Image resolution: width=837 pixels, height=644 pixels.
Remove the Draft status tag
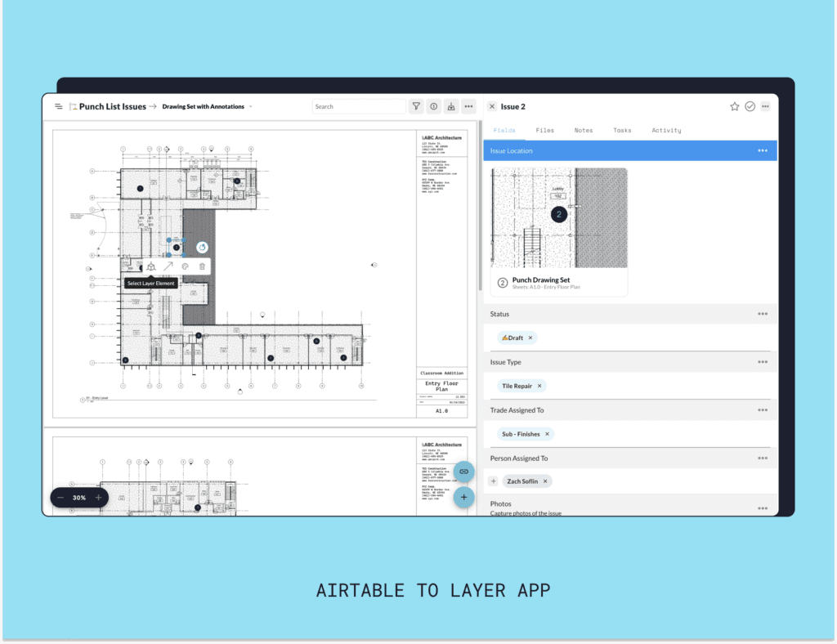(530, 338)
